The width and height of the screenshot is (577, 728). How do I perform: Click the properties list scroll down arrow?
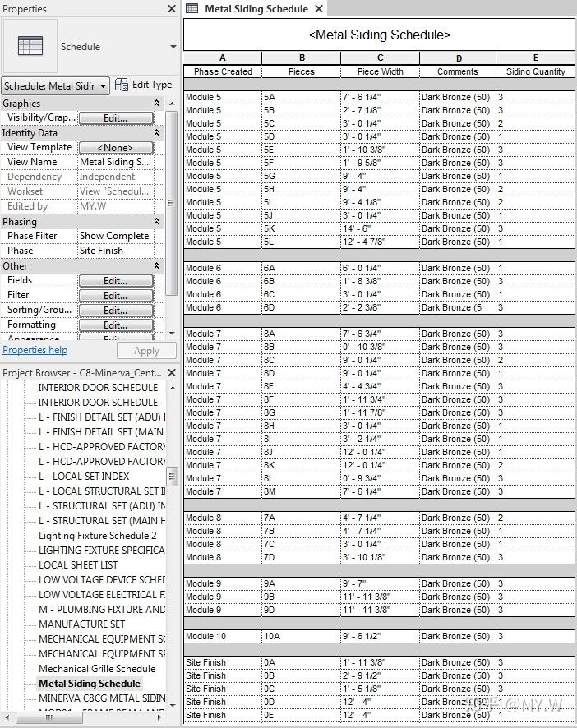pyautogui.click(x=172, y=334)
